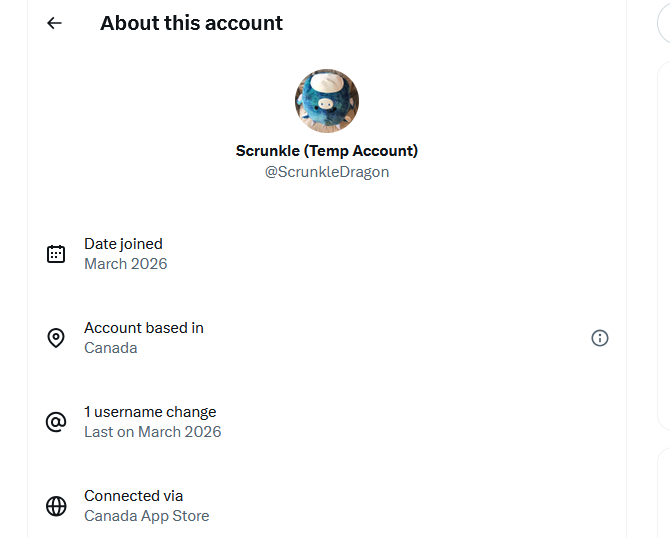Click Last on March 2026 text
670x538 pixels.
point(153,432)
